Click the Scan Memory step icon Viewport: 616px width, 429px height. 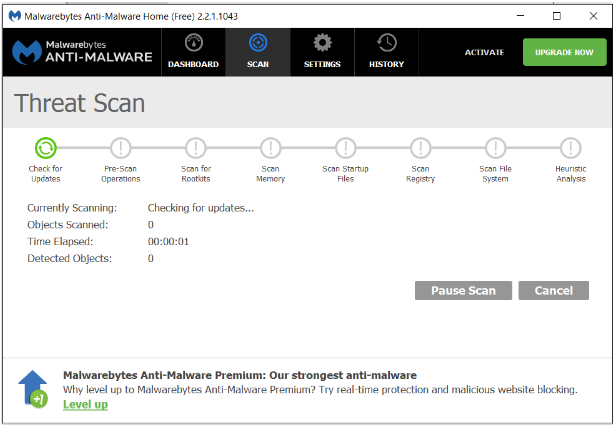coord(271,149)
